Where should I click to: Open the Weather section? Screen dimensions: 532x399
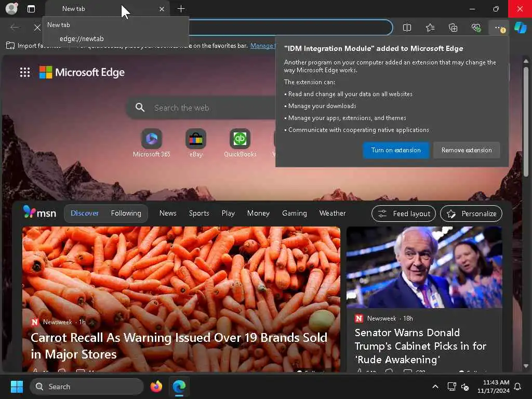(x=332, y=213)
